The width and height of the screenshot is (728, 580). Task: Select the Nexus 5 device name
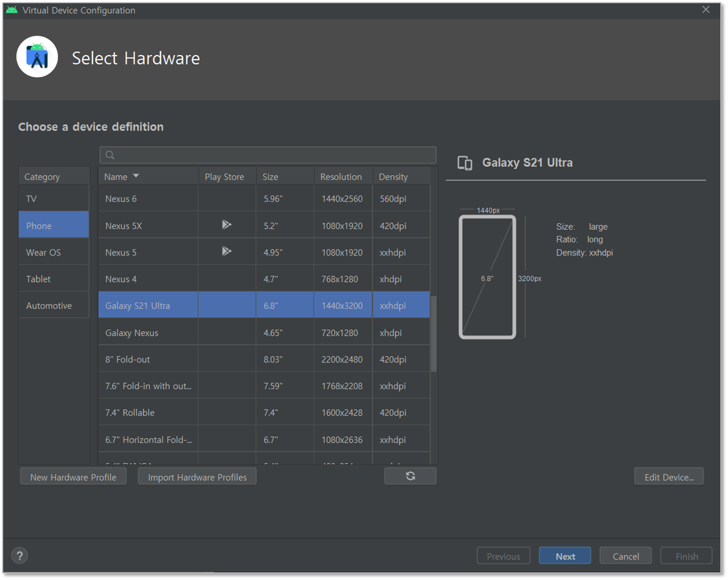(x=121, y=252)
